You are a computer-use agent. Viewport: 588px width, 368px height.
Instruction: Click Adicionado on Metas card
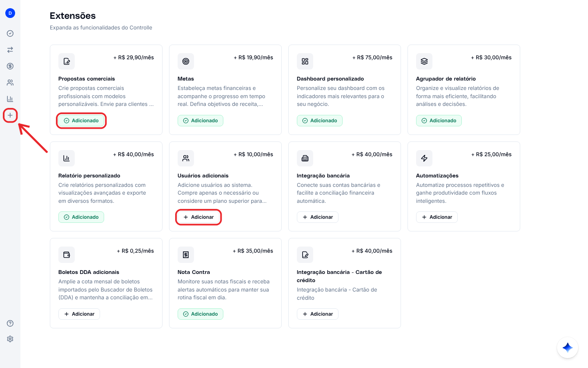coord(200,121)
